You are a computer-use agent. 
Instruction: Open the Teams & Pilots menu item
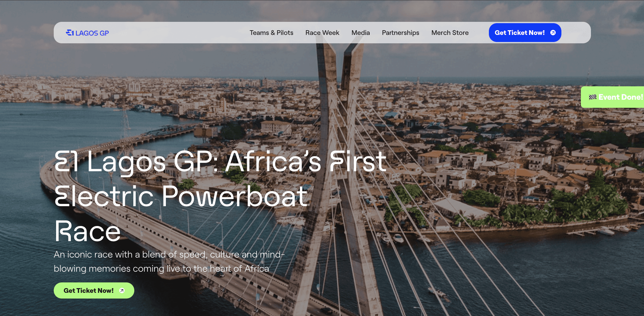(x=271, y=33)
